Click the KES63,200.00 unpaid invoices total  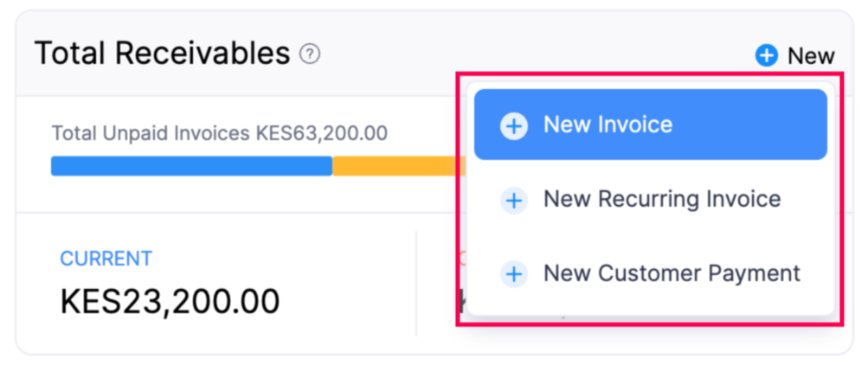pos(321,134)
